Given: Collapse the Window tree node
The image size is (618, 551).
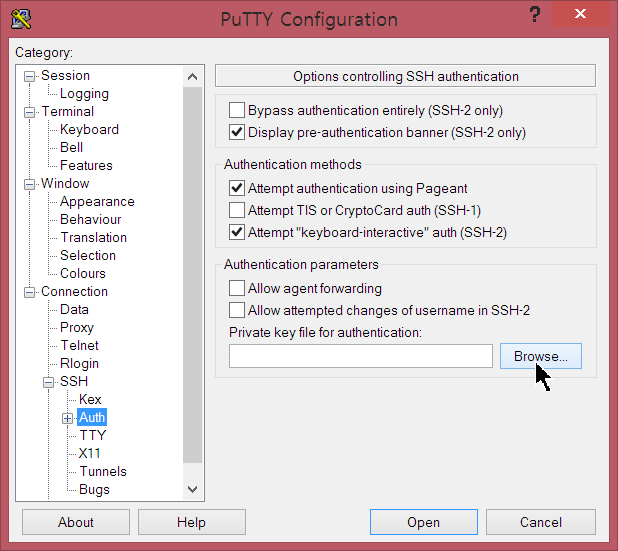Looking at the screenshot, I should (29, 184).
